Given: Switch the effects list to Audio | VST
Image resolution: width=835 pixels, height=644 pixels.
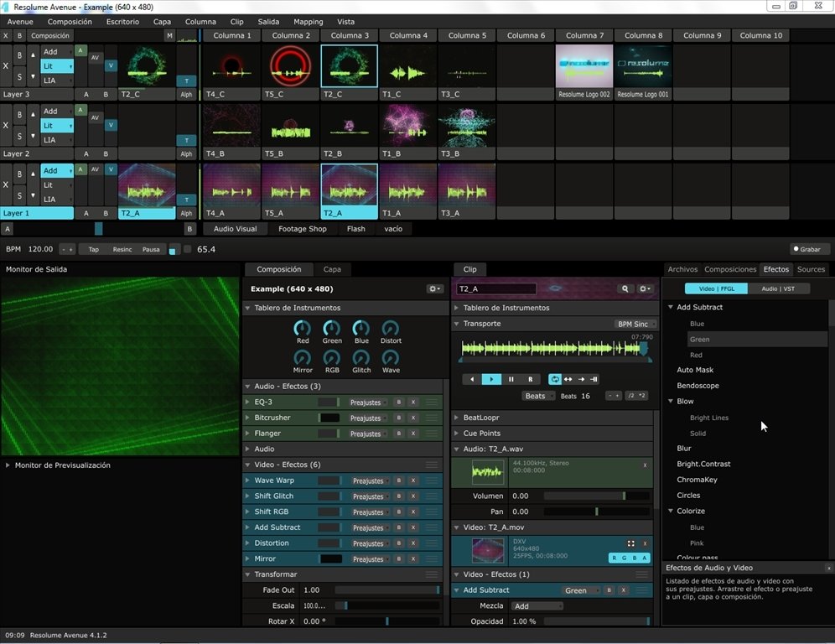Looking at the screenshot, I should pyautogui.click(x=780, y=288).
